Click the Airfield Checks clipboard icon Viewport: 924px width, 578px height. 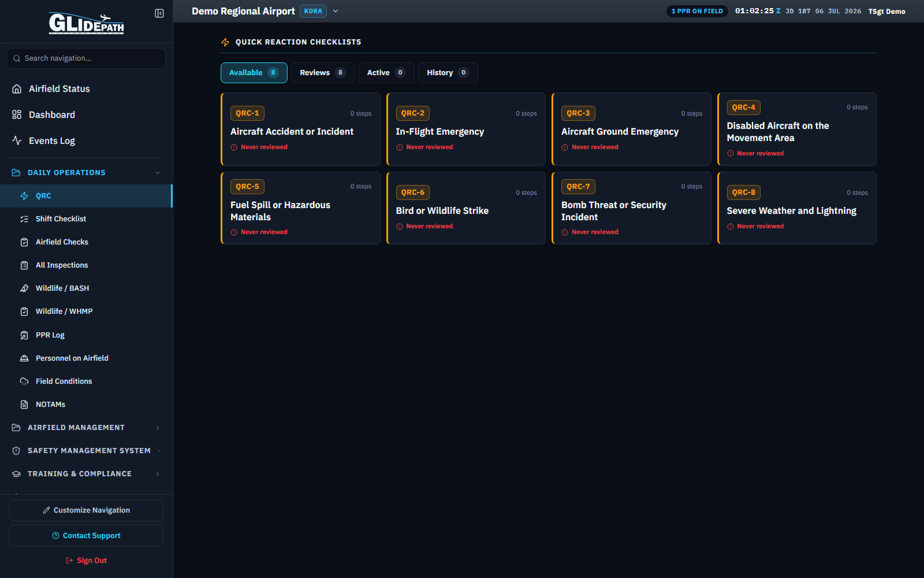pyautogui.click(x=24, y=242)
